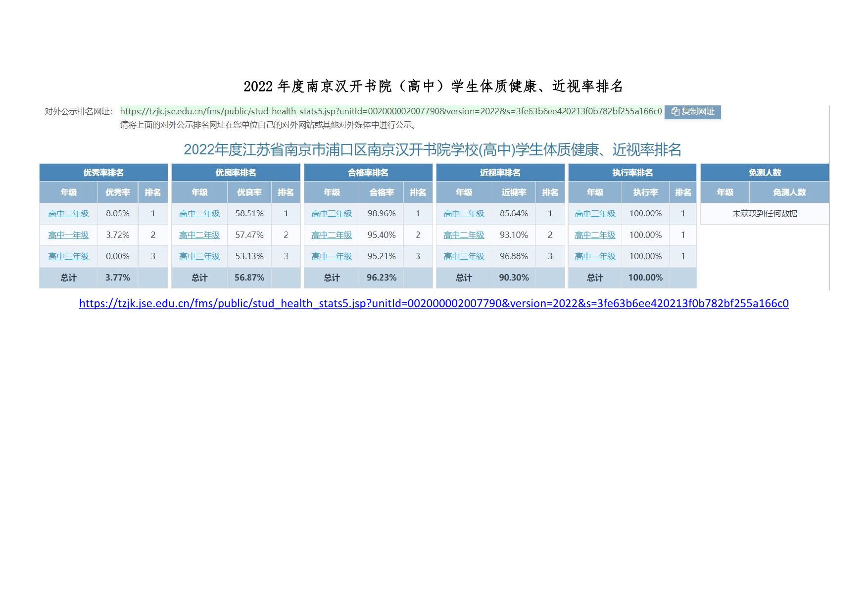Open 高中一年级 link in 合格率排名 table
Viewport: 868px width, 614px height.
(332, 256)
